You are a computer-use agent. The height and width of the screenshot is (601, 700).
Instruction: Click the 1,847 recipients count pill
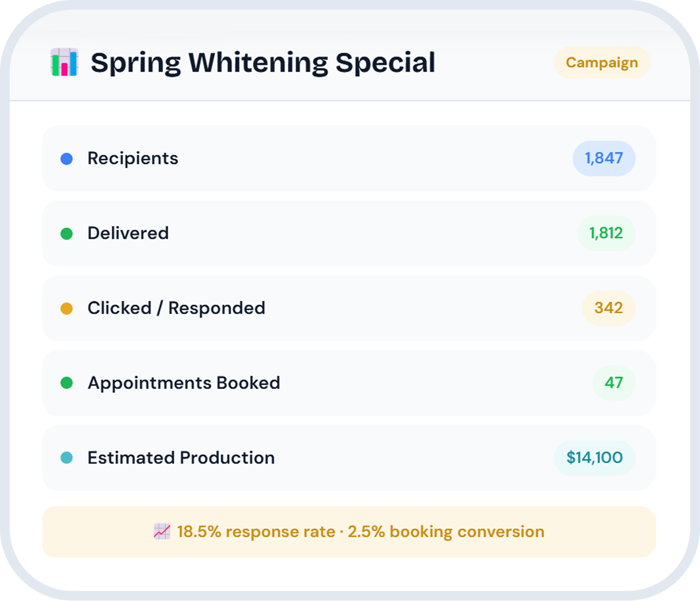click(x=604, y=158)
